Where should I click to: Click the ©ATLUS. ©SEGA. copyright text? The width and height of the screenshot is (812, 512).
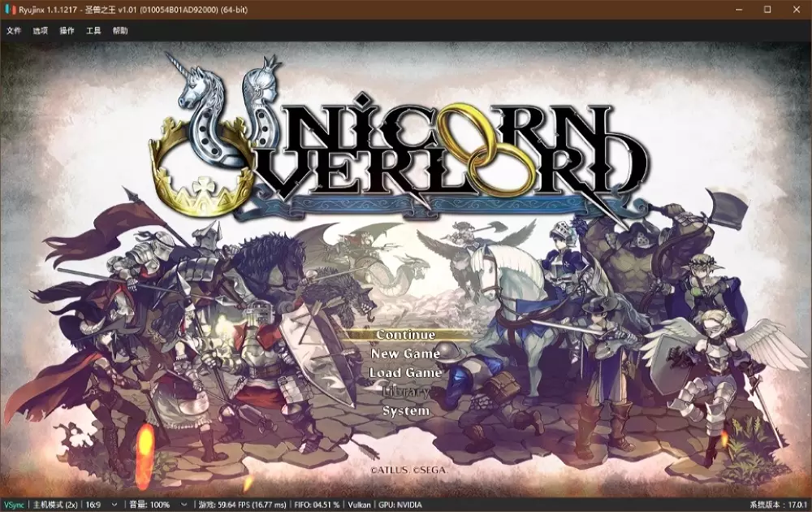(408, 471)
